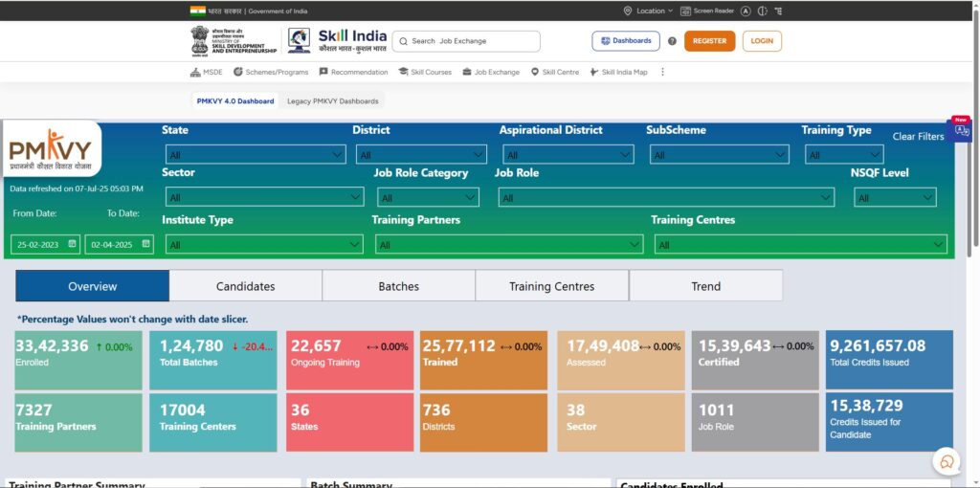Expand the Training Partners dropdown
Screen dimensions: 980x488
508,245
